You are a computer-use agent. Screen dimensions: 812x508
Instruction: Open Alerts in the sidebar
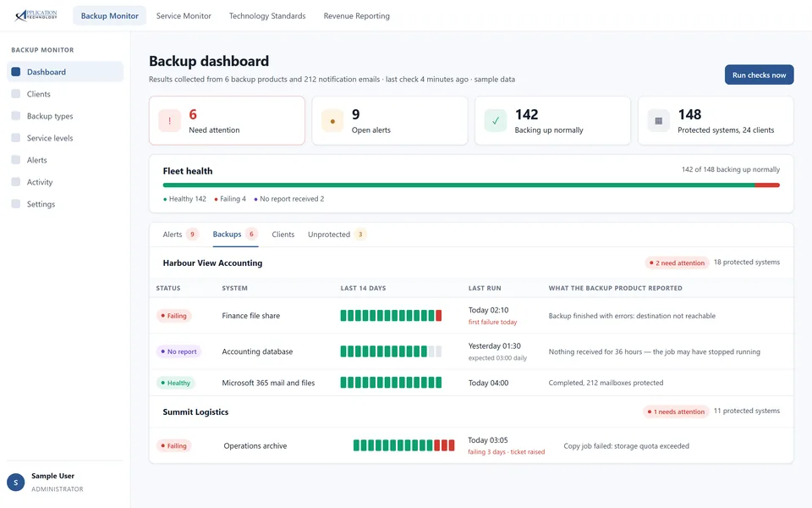pyautogui.click(x=65, y=160)
